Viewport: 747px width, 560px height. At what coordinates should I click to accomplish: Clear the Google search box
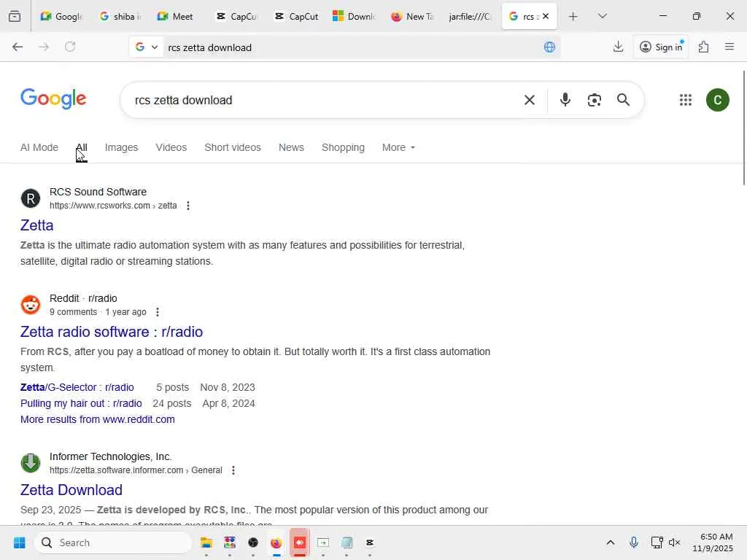point(530,100)
